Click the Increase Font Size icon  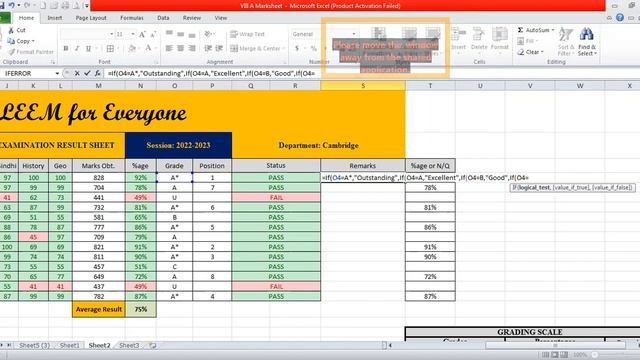(x=142, y=34)
